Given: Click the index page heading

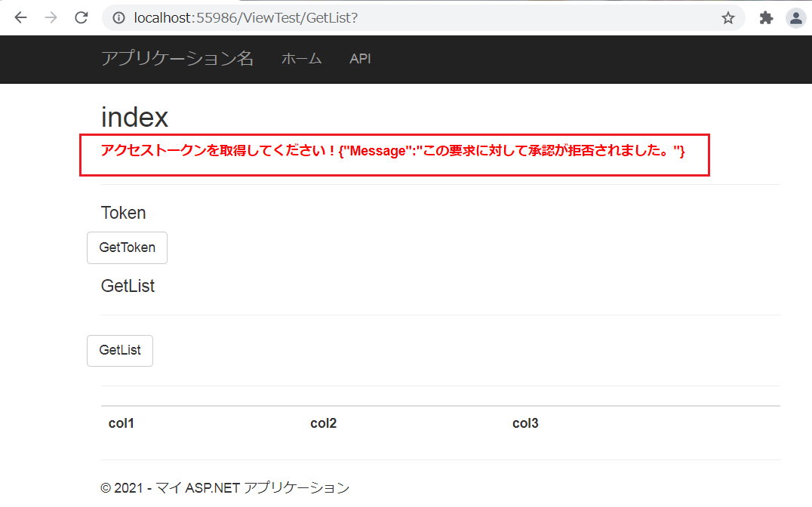Looking at the screenshot, I should click(134, 117).
